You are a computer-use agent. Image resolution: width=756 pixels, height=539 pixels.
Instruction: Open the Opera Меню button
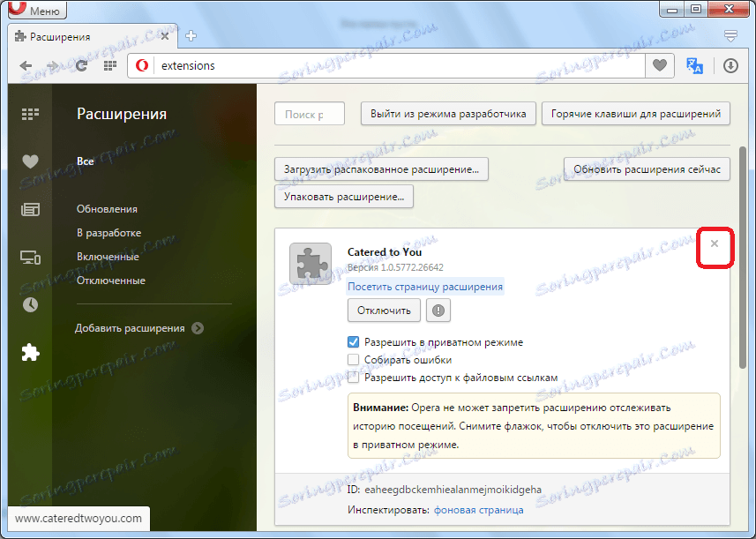[x=38, y=9]
